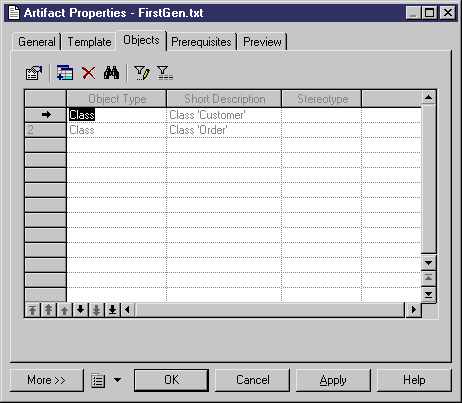This screenshot has height=403, width=462.
Task: Delete selected row with the red X
Action: point(88,73)
